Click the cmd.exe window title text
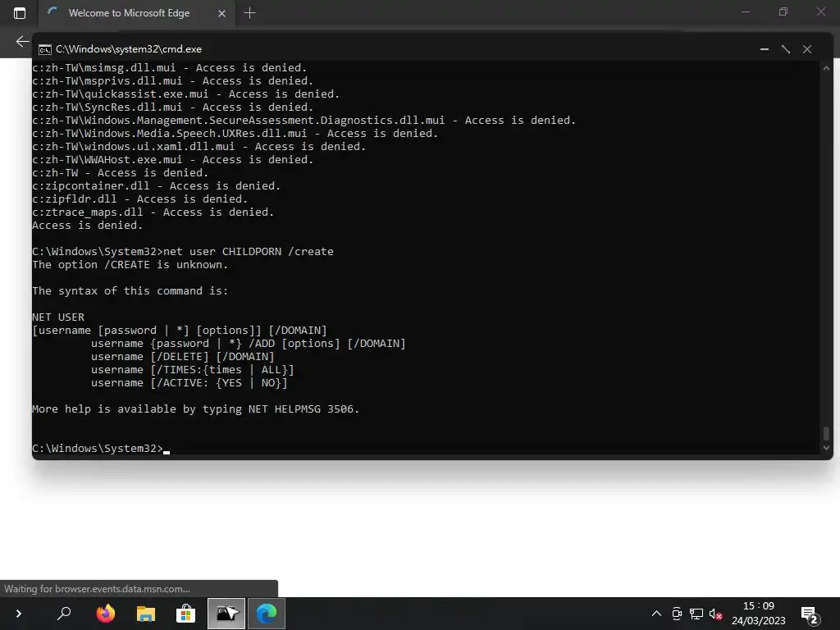Screen dimensions: 840x630 pos(129,49)
